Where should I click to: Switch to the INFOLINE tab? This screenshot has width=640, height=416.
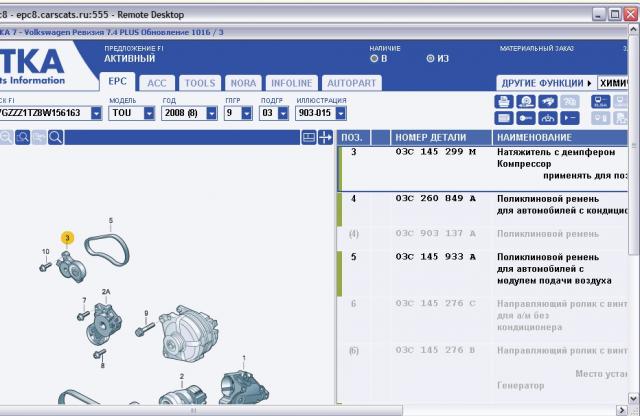pos(291,83)
